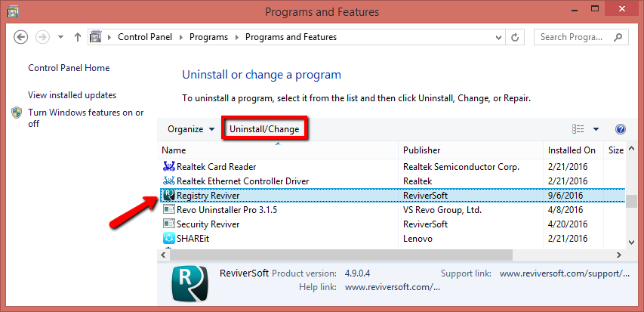Sort by Installed On column header
Screen dimensions: 644x312
(x=572, y=150)
